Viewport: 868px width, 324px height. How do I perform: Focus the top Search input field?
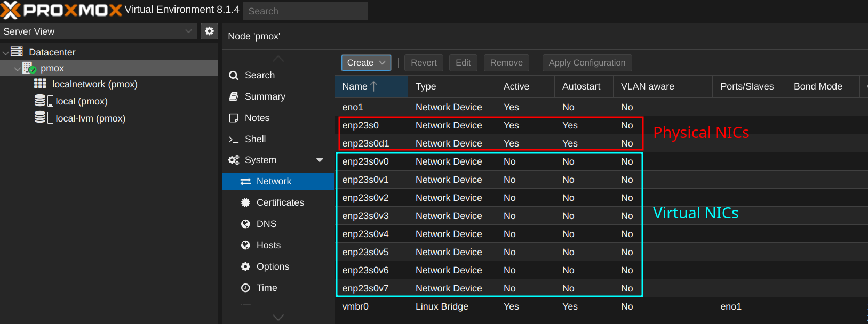click(306, 11)
